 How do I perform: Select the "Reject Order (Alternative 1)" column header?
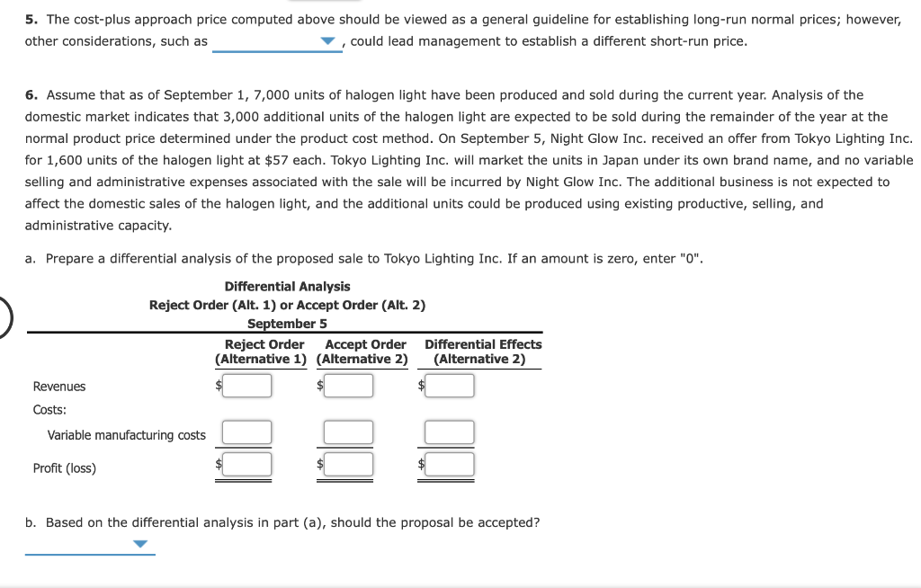[x=262, y=351]
